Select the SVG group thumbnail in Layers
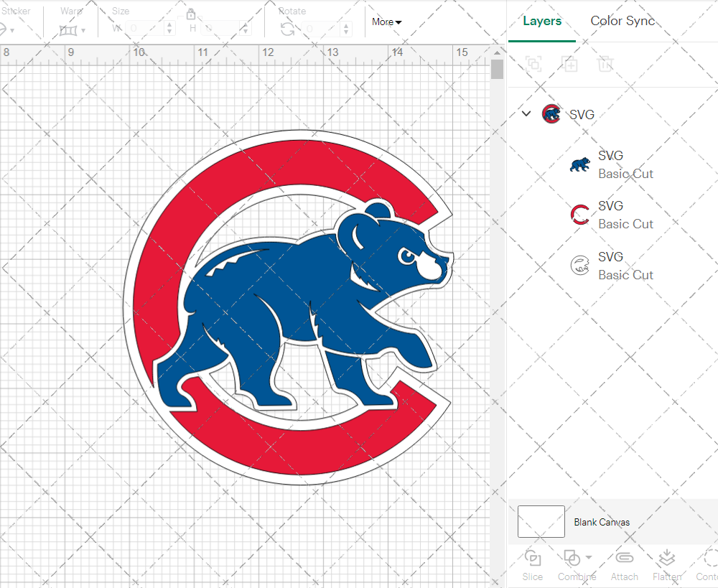This screenshot has height=588, width=718. (x=551, y=113)
